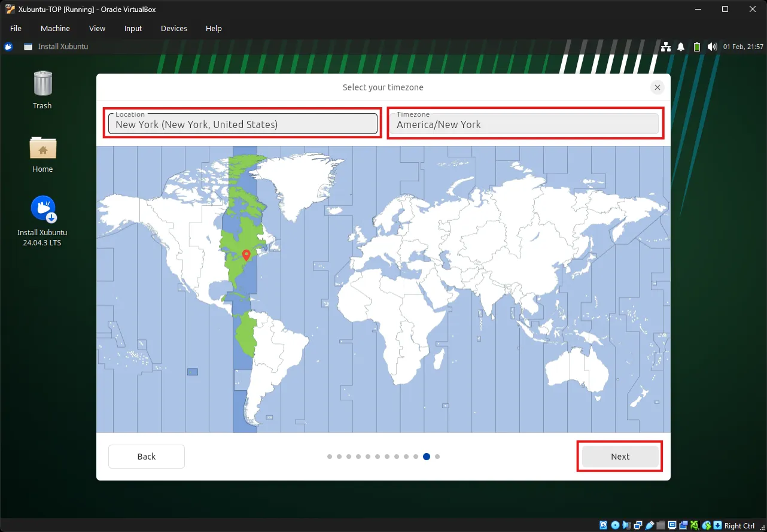Screen dimensions: 767x532
Task: Open the notifications bell icon
Action: (x=681, y=47)
